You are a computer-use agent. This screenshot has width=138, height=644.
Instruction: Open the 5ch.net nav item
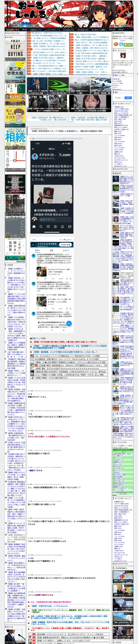click(112, 30)
